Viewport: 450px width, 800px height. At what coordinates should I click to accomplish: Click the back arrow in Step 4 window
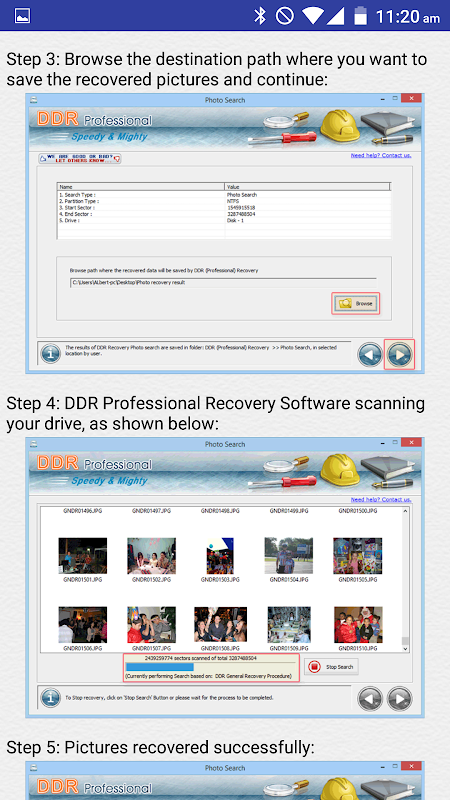370,698
